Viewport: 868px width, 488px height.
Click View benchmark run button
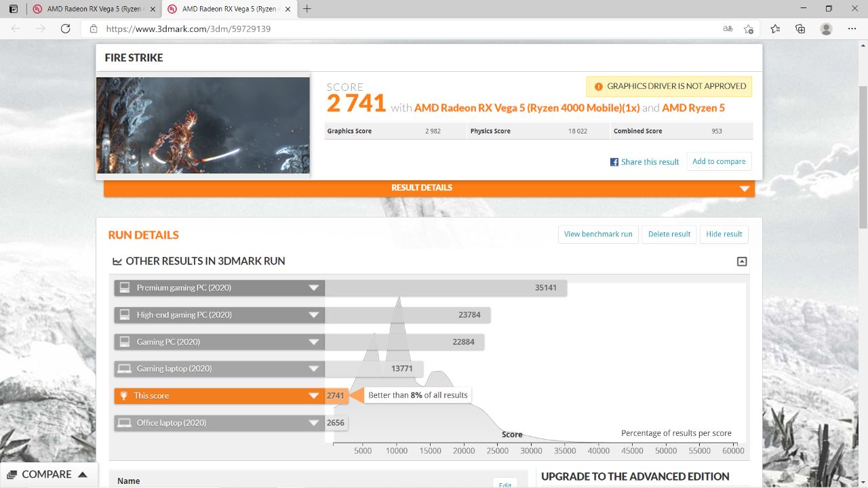[598, 234]
